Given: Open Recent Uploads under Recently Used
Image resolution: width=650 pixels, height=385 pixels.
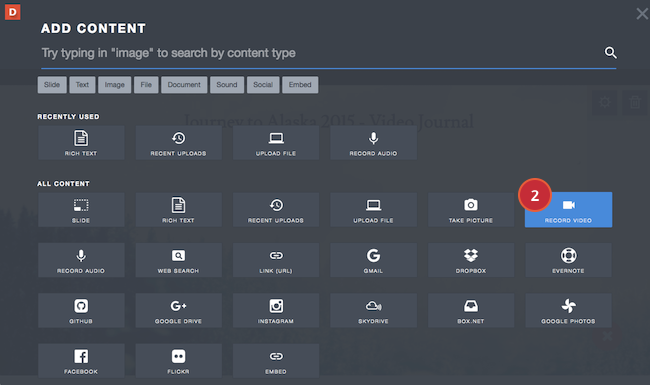Looking at the screenshot, I should click(x=178, y=143).
